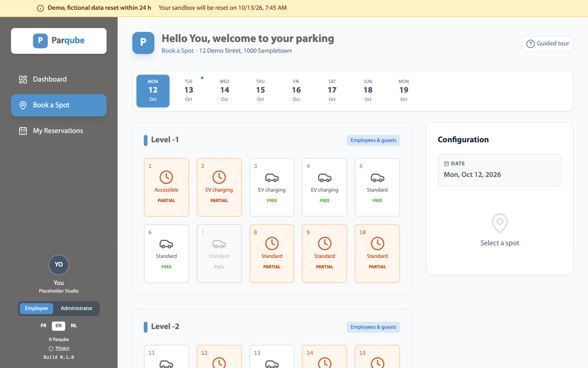The image size is (588, 368).
Task: Click the Privacy shield icon
Action: (x=51, y=348)
